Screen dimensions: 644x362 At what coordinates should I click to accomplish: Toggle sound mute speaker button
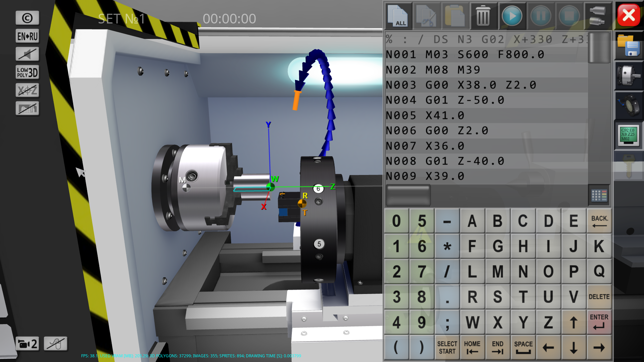pyautogui.click(x=27, y=54)
